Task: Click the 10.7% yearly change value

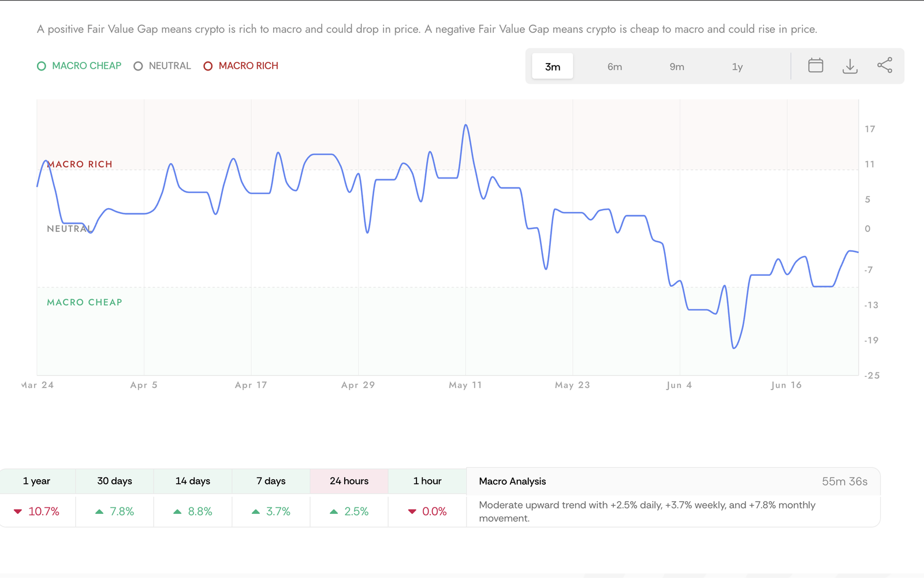Action: 44,512
